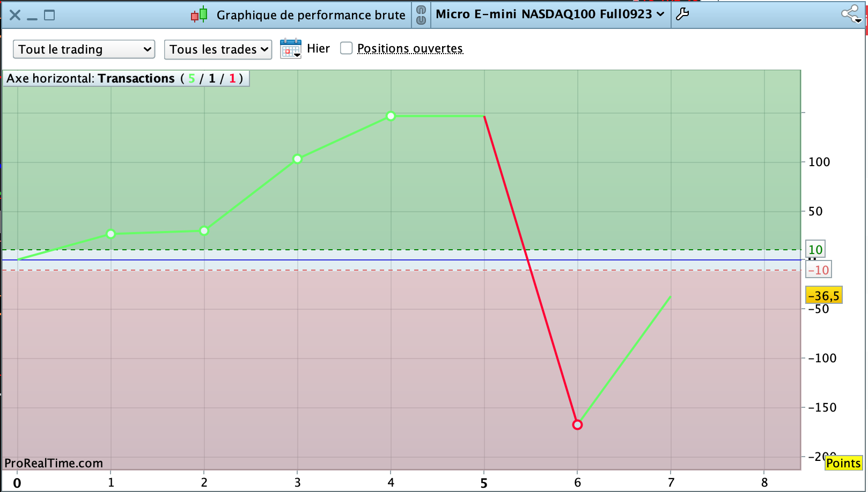
Task: Click the Hier date label
Action: coord(318,49)
